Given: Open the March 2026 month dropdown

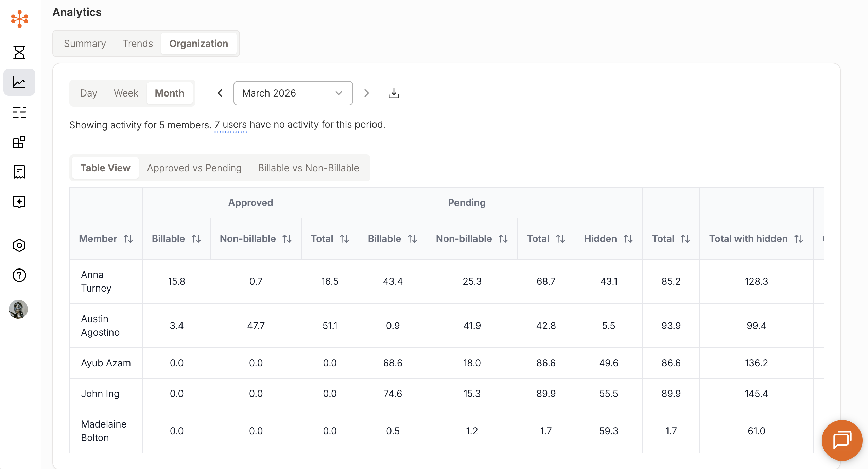Looking at the screenshot, I should 293,93.
